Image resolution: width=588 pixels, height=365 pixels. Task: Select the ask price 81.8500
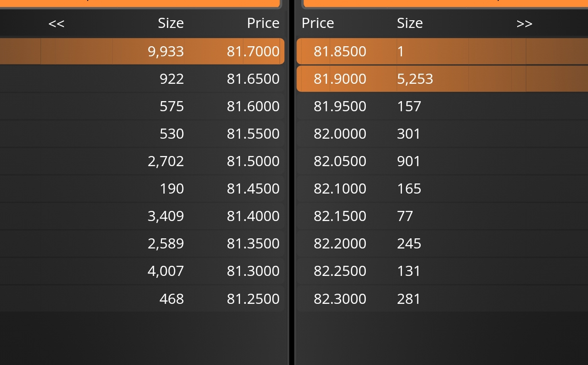[340, 51]
